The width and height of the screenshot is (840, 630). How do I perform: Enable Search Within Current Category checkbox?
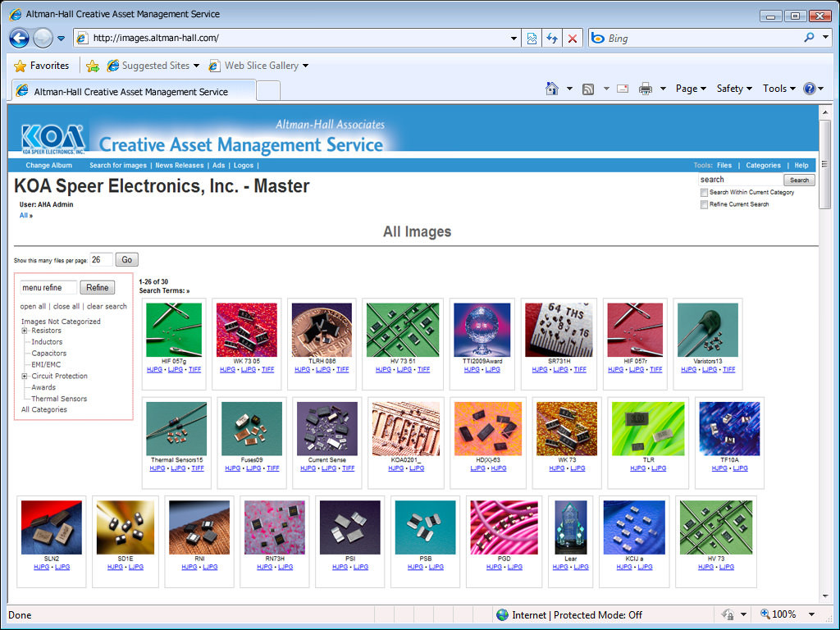point(704,192)
